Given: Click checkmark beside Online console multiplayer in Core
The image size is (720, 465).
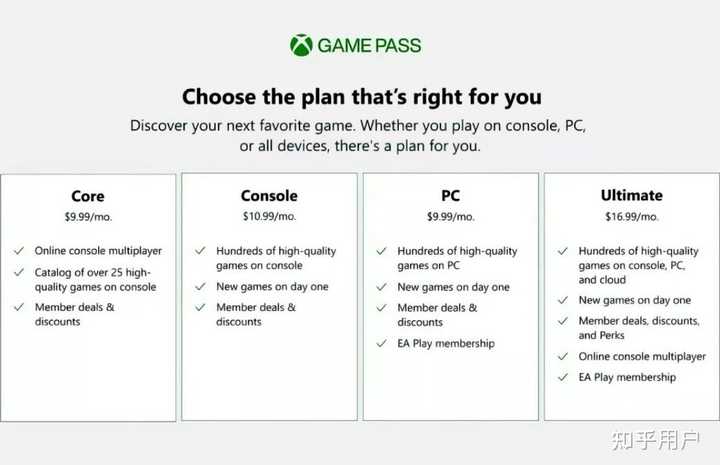Looking at the screenshot, I should click(20, 251).
